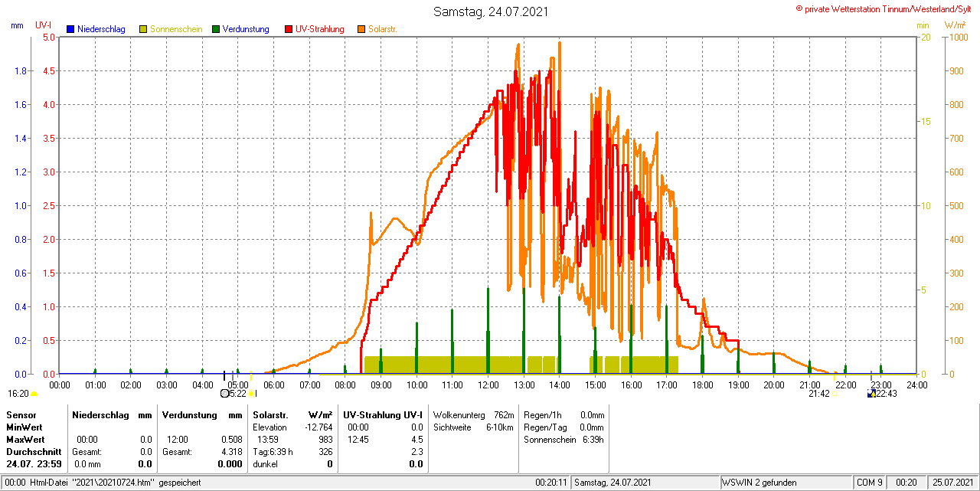Click the MinWert row label
Screen dimensions: 980x491
pos(24,427)
